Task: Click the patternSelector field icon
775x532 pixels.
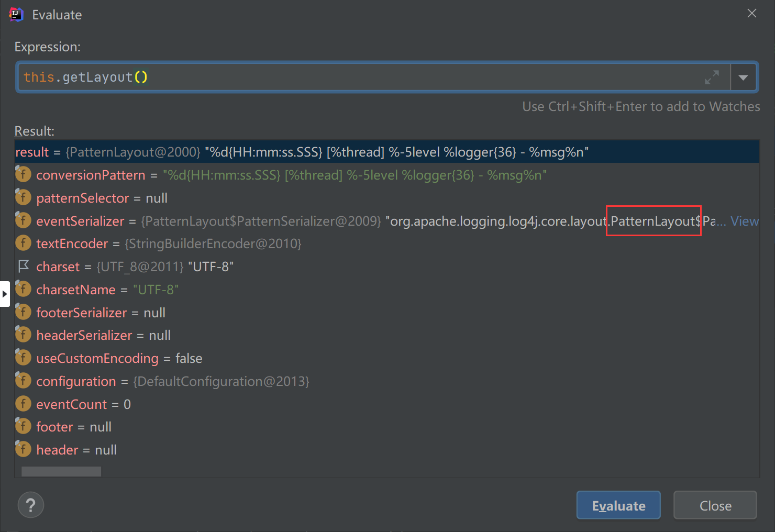Action: [23, 197]
